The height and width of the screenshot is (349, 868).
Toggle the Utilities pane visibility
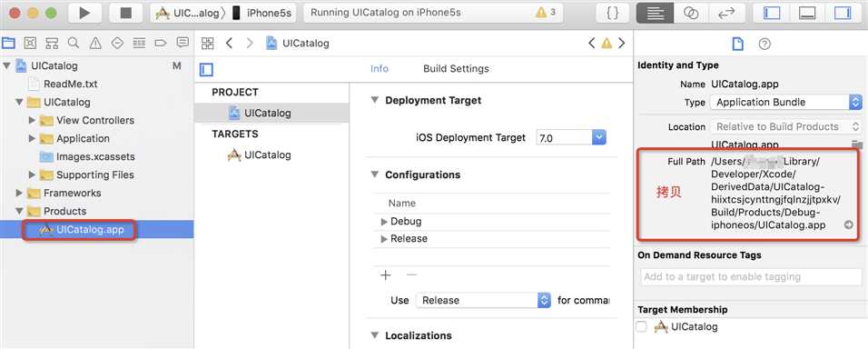843,13
